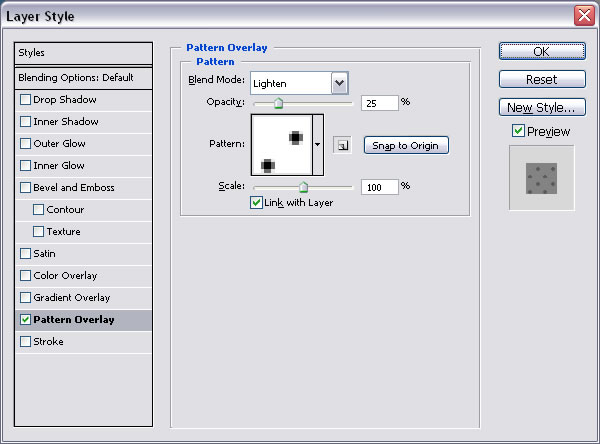Turn on the Satin checkbox
The width and height of the screenshot is (600, 444).
point(25,254)
